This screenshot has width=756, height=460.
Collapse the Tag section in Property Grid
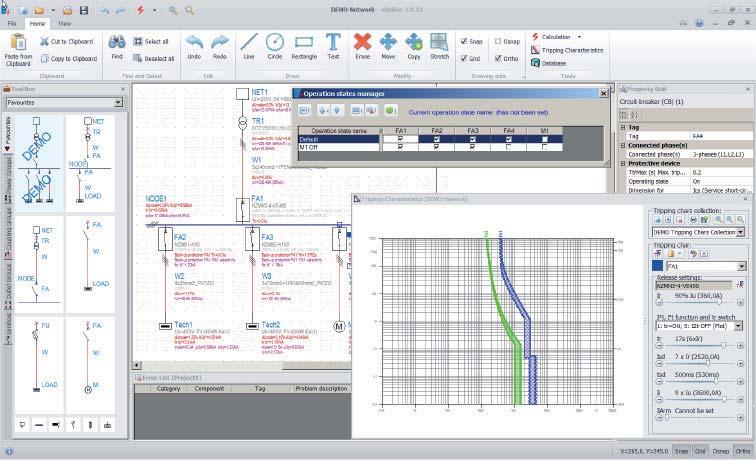pos(623,127)
